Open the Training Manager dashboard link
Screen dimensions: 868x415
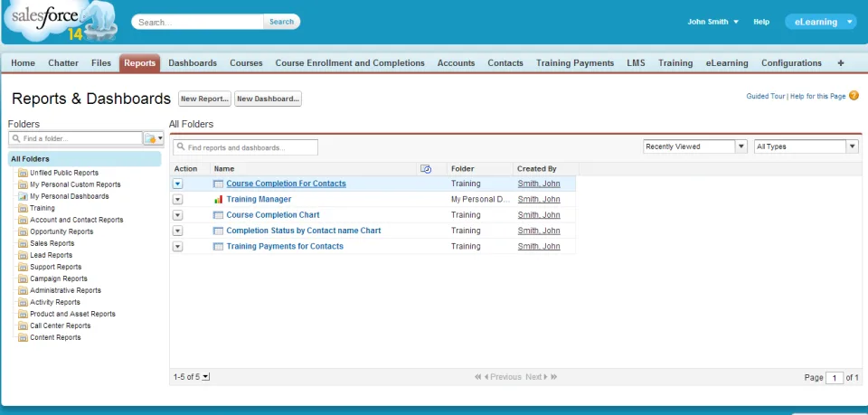click(x=259, y=199)
